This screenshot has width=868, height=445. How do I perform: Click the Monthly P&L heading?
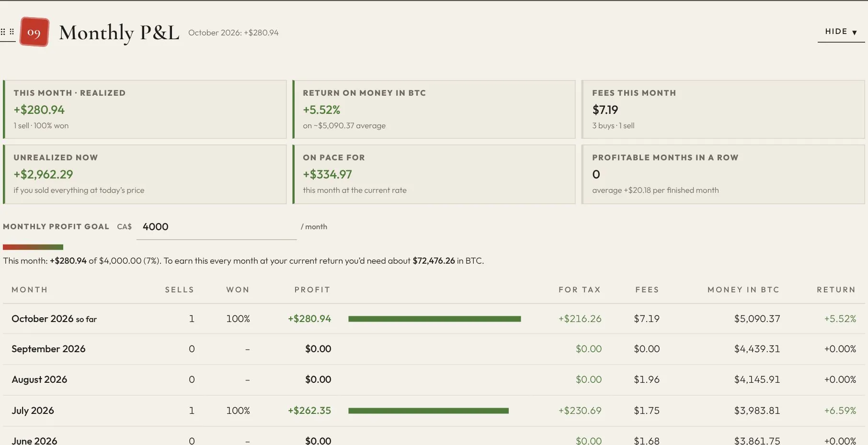click(119, 33)
